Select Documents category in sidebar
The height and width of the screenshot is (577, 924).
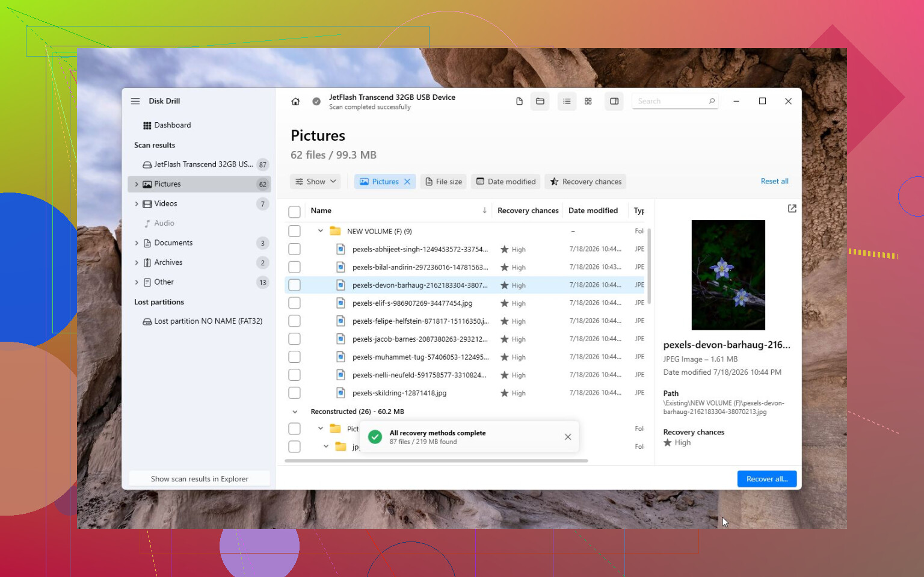(x=199, y=243)
